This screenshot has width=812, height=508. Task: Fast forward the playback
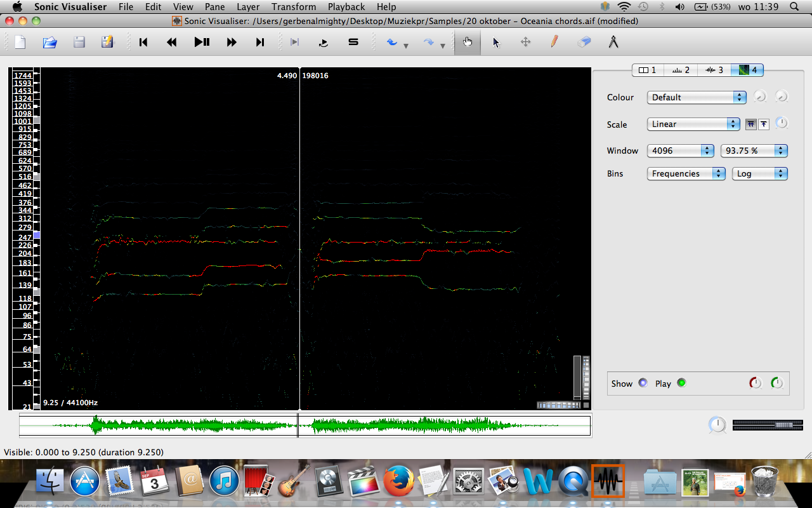[x=232, y=42]
